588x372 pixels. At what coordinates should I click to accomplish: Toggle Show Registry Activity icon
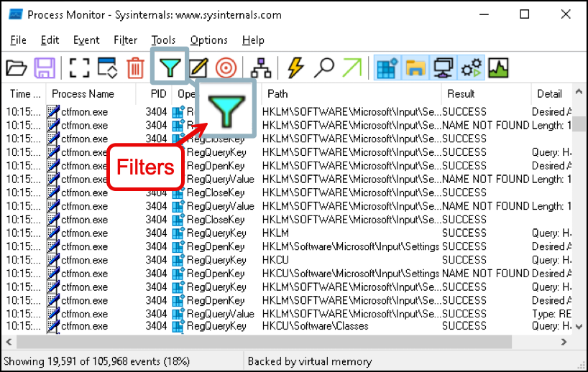coord(387,68)
